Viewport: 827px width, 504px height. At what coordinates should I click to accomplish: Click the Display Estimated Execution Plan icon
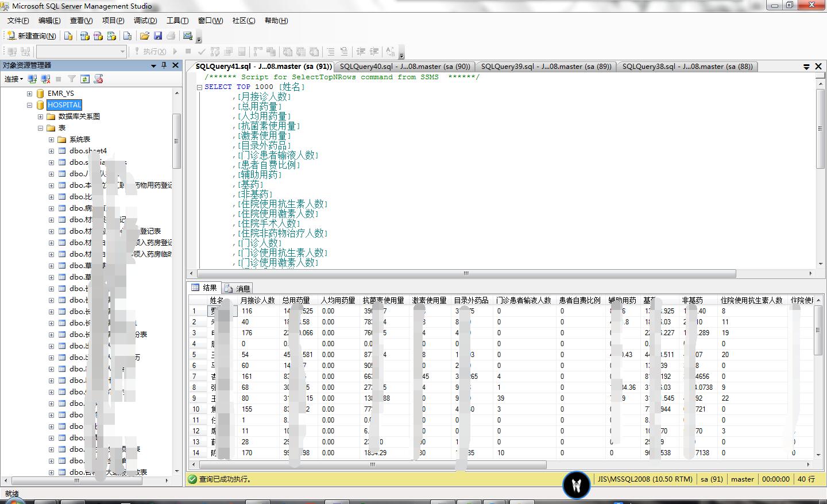[x=215, y=51]
